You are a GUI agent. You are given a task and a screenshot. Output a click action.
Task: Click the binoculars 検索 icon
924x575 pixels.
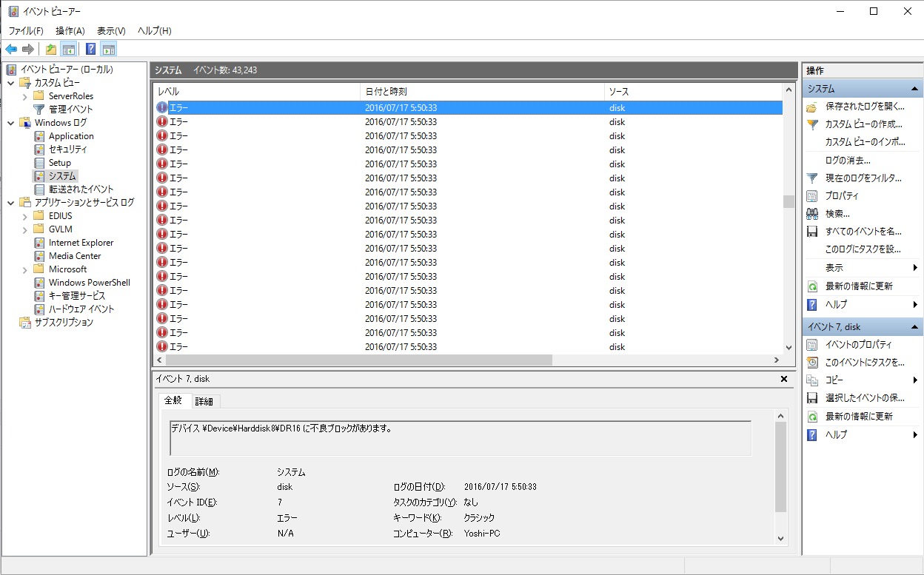[811, 214]
